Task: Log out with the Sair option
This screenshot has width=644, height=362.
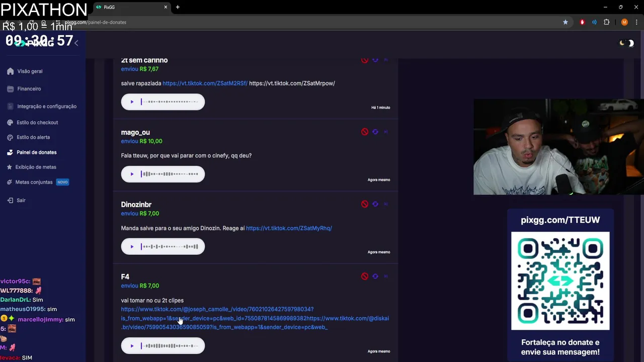Action: (17, 200)
